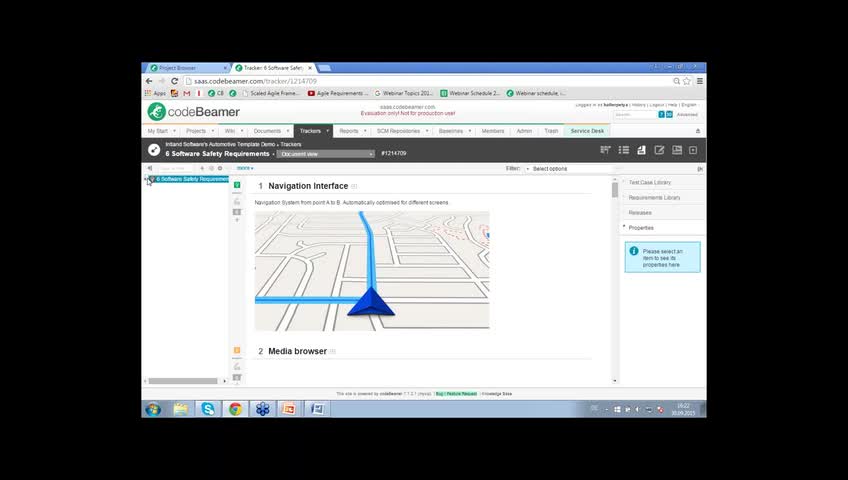Click the round expand icon beside tracker title
848x480 pixels.
tap(154, 150)
